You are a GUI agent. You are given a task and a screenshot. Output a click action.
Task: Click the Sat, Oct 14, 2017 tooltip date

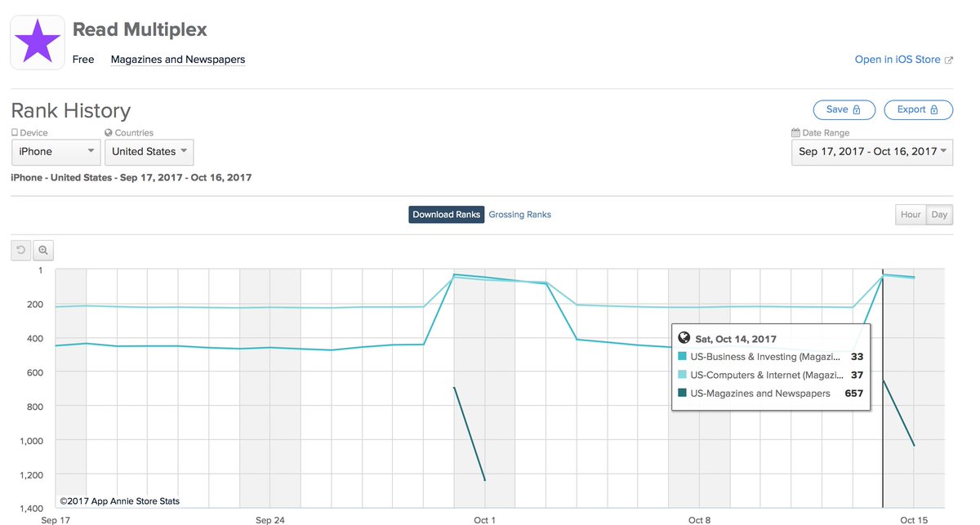pyautogui.click(x=736, y=339)
